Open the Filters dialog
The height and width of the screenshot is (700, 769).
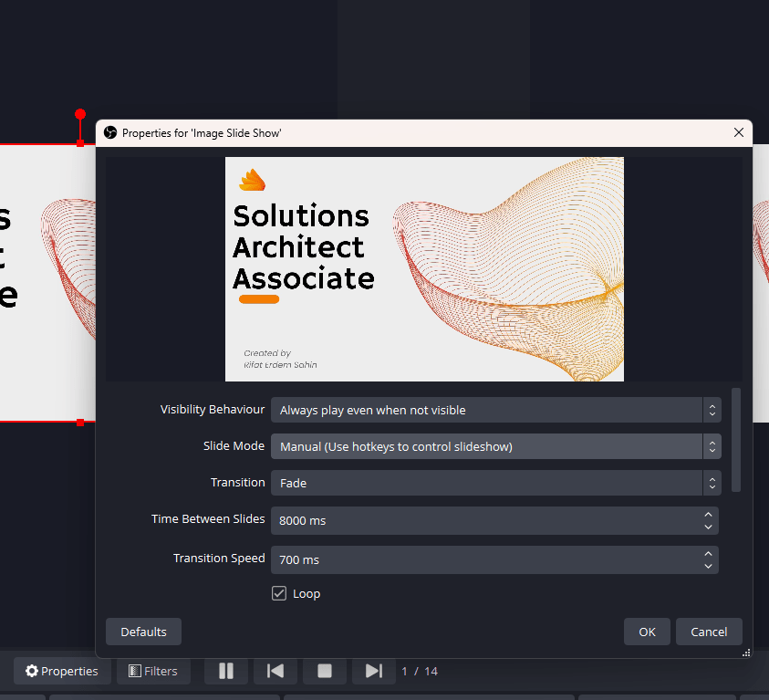[x=153, y=671]
